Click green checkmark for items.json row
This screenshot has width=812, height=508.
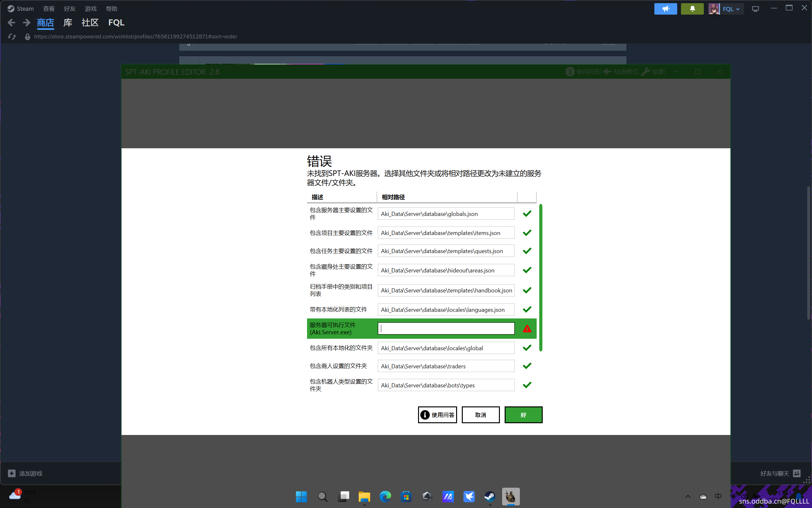coord(527,232)
